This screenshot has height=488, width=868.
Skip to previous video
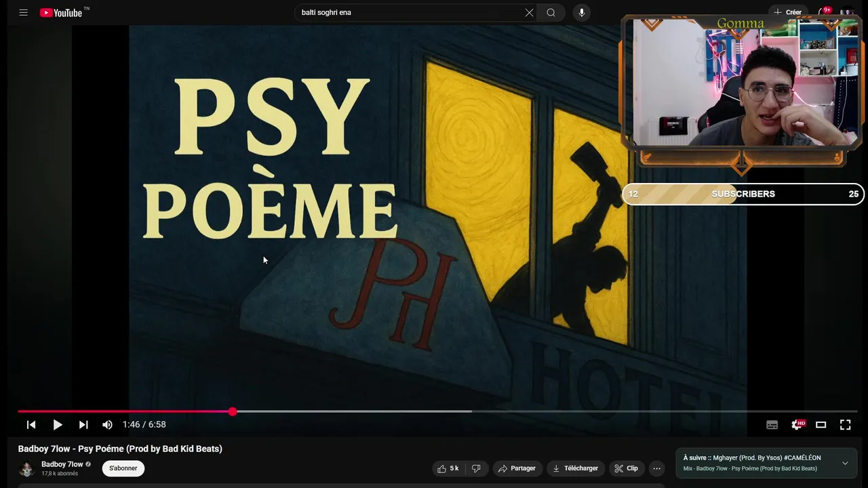pos(31,424)
